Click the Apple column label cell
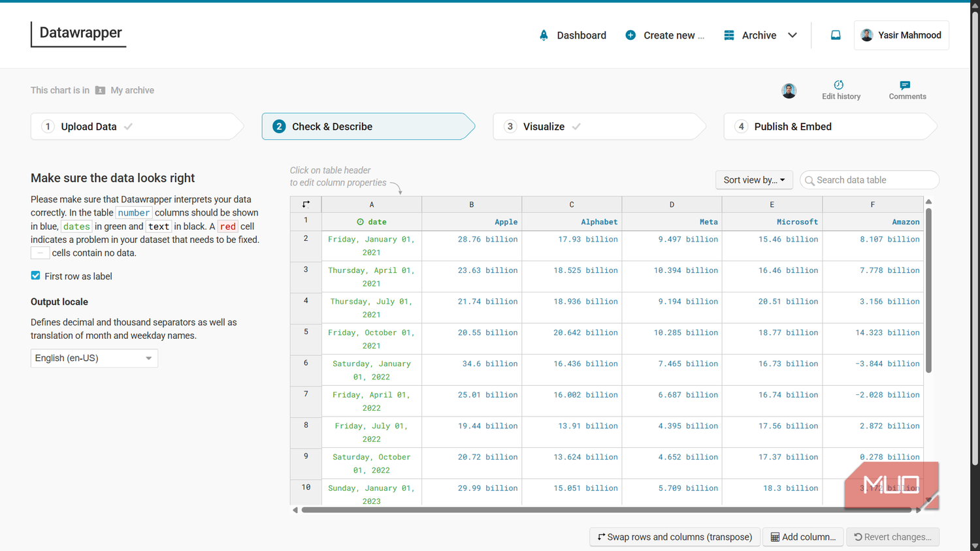980x551 pixels. coord(472,222)
